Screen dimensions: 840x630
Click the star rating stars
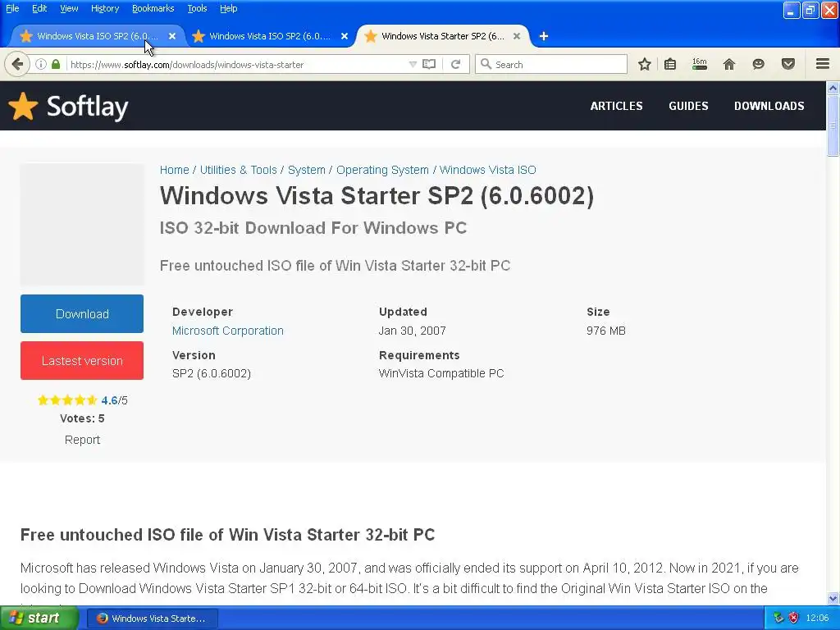coord(67,400)
